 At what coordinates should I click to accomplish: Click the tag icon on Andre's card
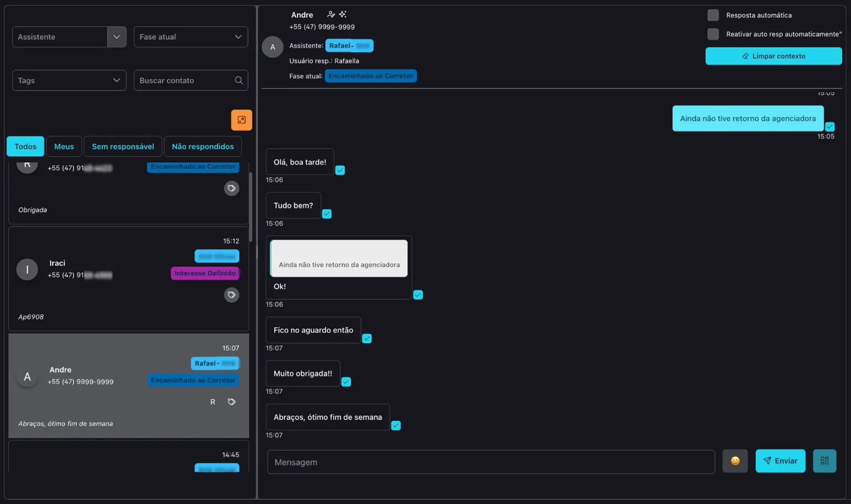coord(232,402)
